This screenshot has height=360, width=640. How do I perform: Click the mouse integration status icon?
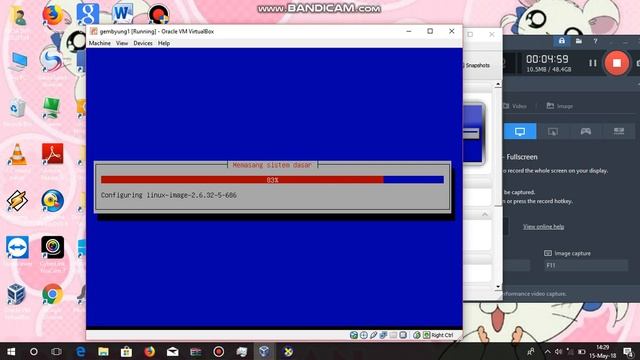417,335
